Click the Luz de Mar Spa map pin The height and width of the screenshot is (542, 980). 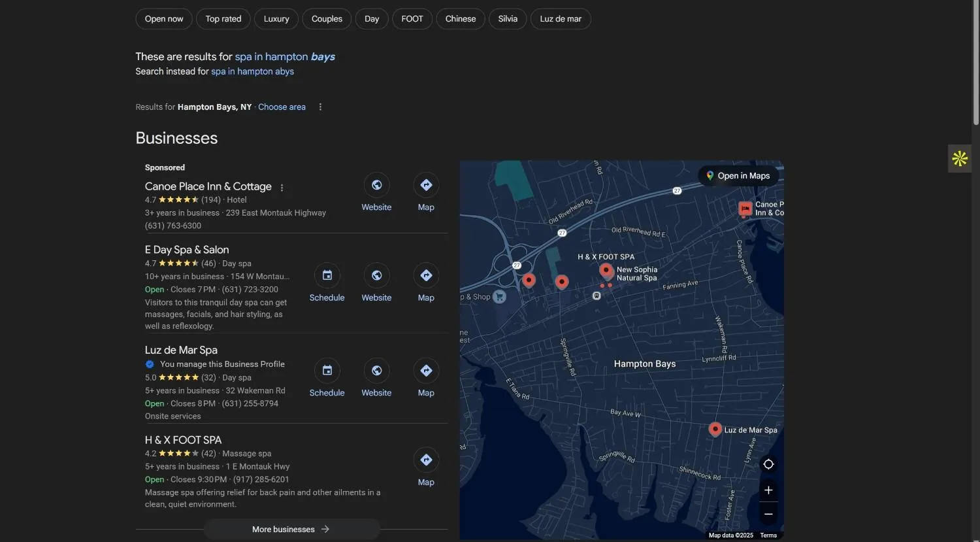(x=715, y=429)
